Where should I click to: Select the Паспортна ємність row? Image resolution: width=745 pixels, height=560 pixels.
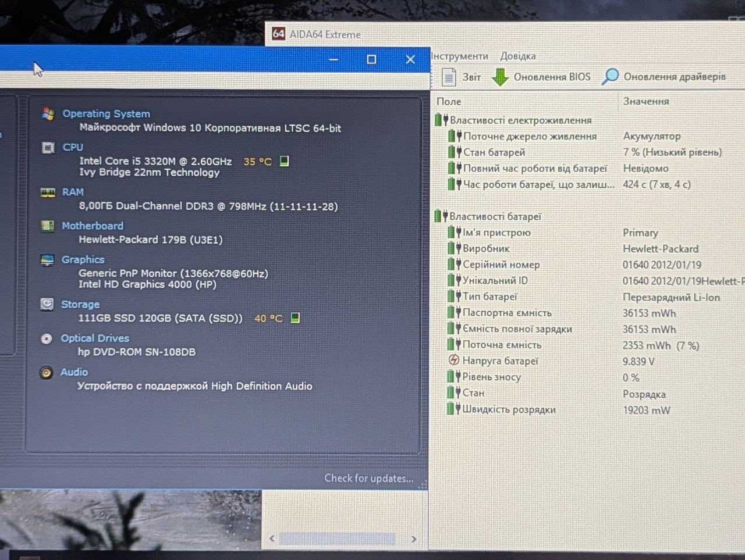pyautogui.click(x=588, y=313)
